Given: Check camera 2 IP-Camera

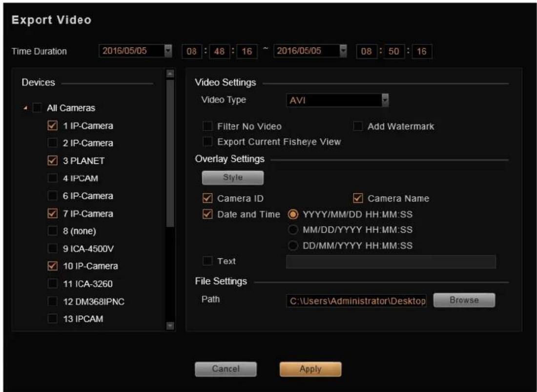Looking at the screenshot, I should coord(52,143).
